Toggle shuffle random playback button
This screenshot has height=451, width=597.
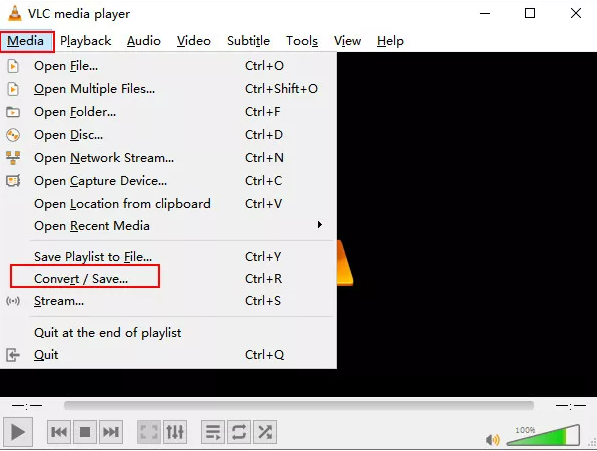(265, 432)
